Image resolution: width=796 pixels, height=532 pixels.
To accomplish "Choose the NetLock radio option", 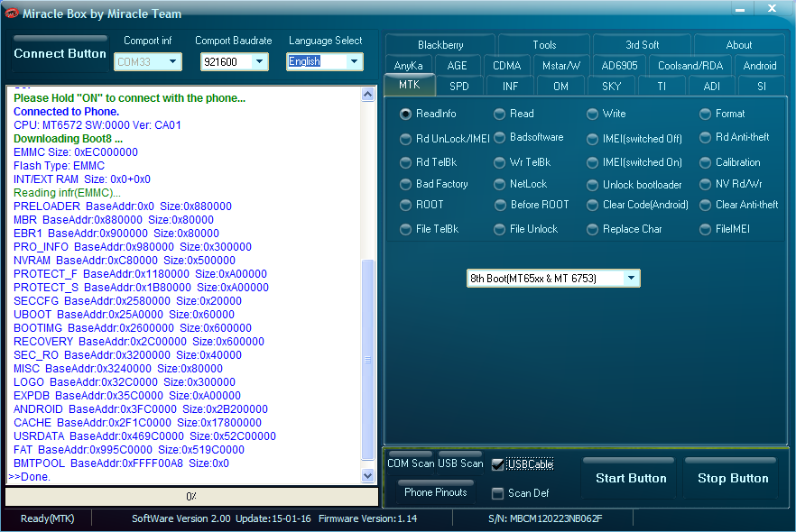I will (500, 184).
